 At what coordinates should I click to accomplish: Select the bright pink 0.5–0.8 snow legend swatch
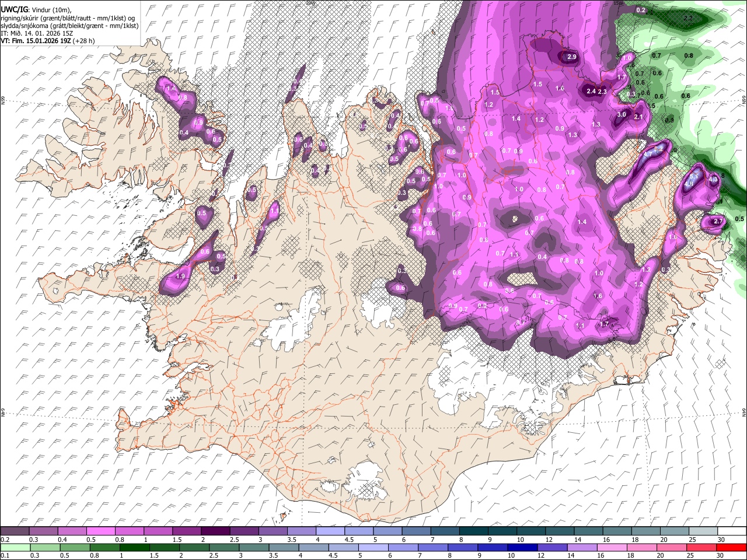pyautogui.click(x=100, y=531)
